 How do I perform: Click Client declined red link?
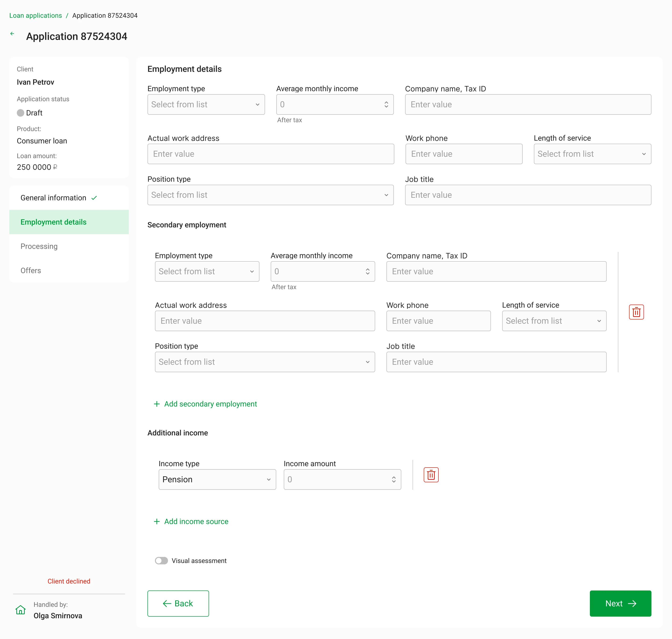pyautogui.click(x=69, y=581)
